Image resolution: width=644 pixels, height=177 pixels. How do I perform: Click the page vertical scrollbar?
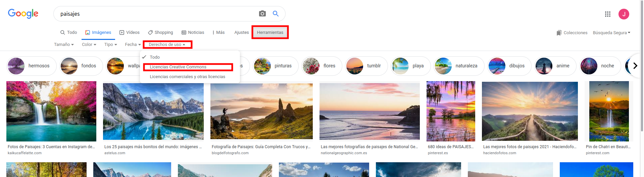pyautogui.click(x=642, y=67)
